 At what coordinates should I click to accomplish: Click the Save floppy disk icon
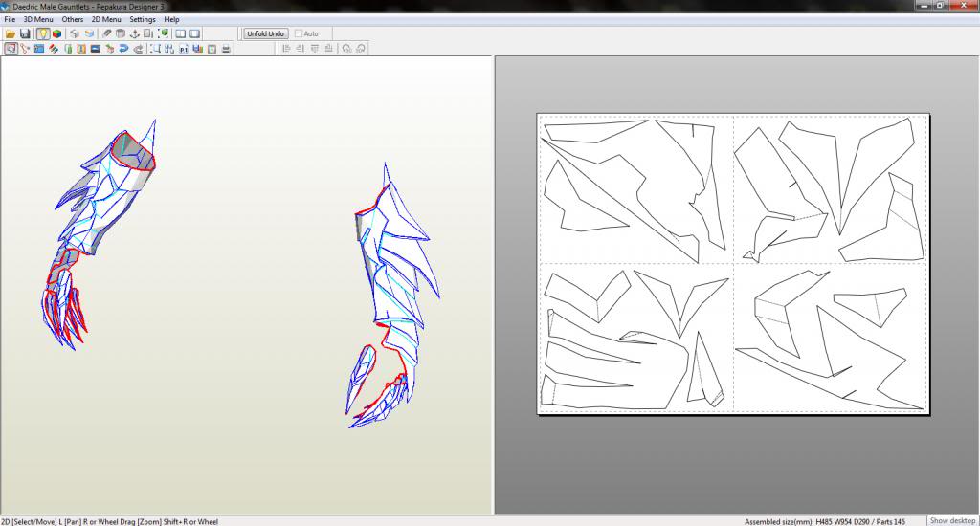(x=25, y=33)
